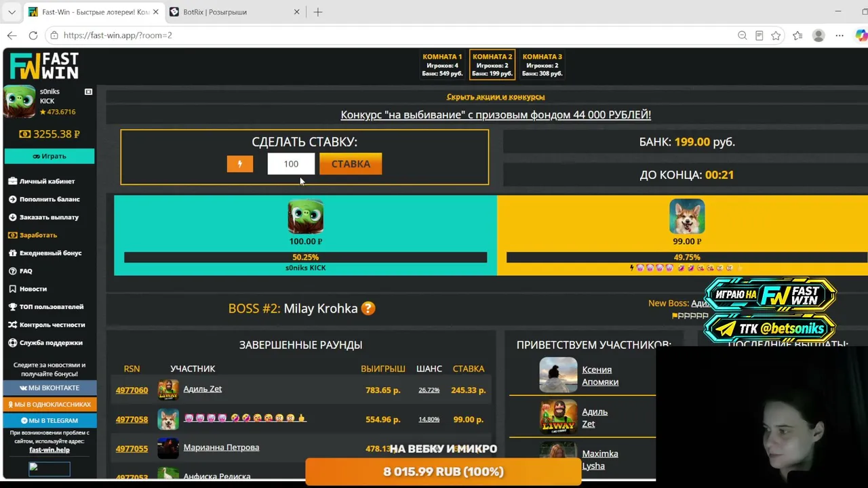Click the Tab actions chevron at browser top-left
This screenshot has height=488, width=868.
pos(12,12)
